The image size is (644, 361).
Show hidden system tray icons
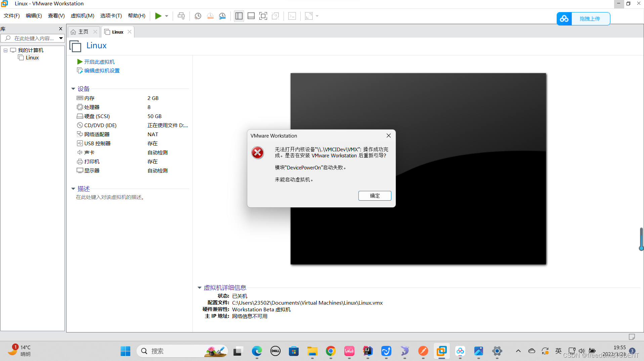[x=518, y=351]
